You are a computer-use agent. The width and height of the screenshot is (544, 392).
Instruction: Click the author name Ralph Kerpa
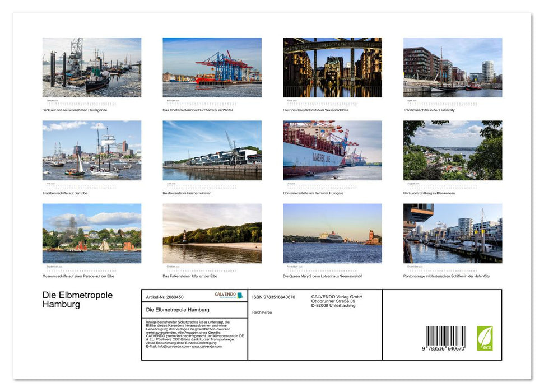pos(261,311)
